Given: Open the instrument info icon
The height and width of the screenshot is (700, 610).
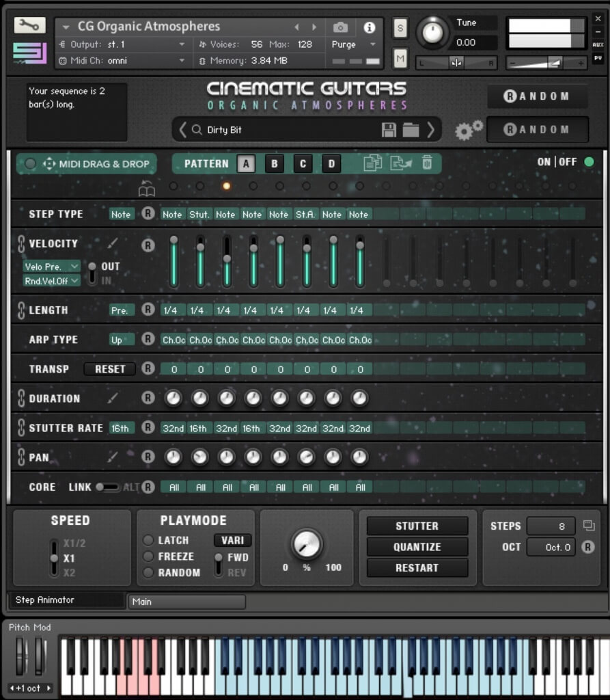Looking at the screenshot, I should [370, 27].
